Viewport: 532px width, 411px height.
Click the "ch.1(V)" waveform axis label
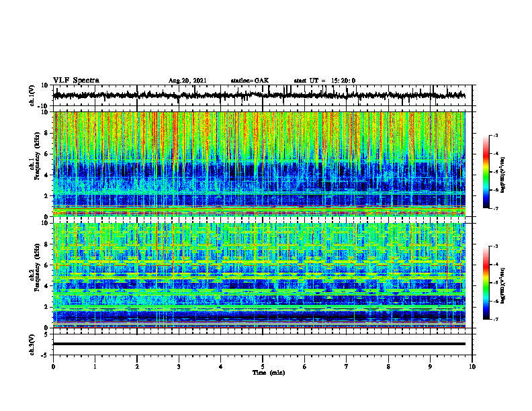32,95
